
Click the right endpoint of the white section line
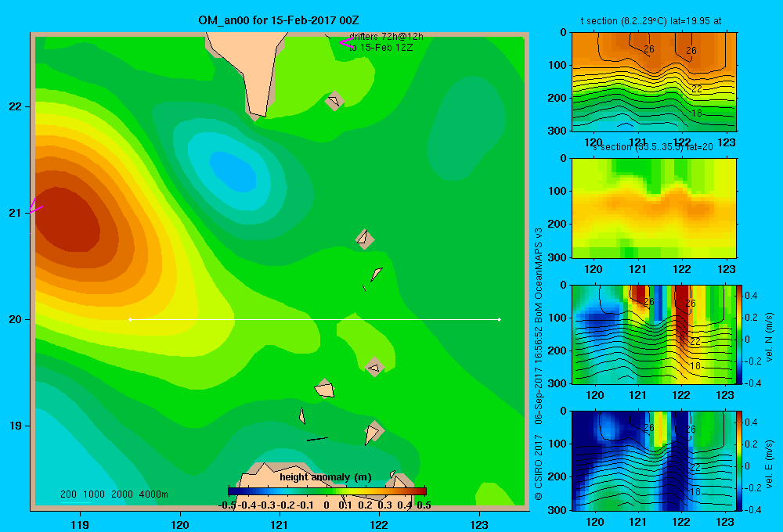pyautogui.click(x=500, y=319)
